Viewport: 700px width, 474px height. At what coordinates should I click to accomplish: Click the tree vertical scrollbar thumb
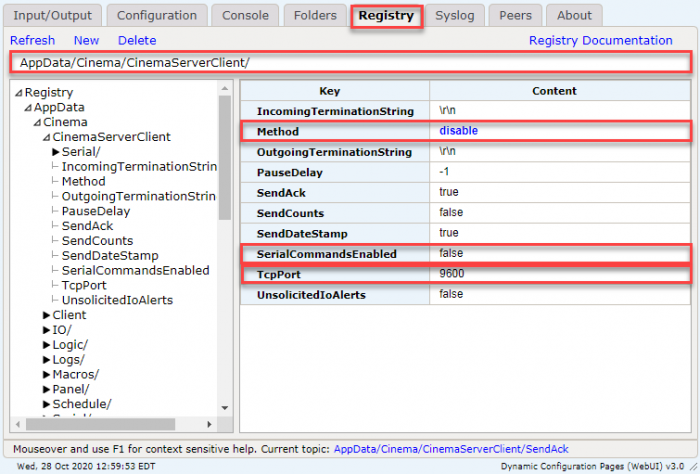(x=225, y=157)
